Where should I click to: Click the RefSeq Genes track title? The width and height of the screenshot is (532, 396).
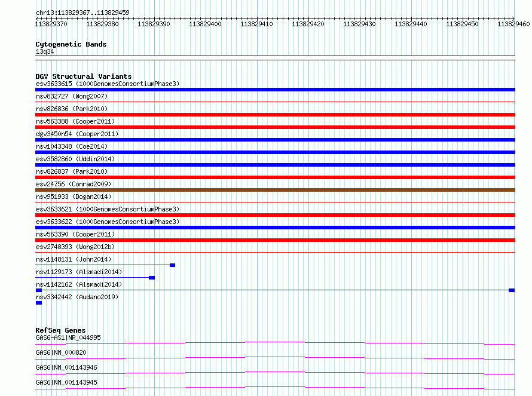point(60,330)
